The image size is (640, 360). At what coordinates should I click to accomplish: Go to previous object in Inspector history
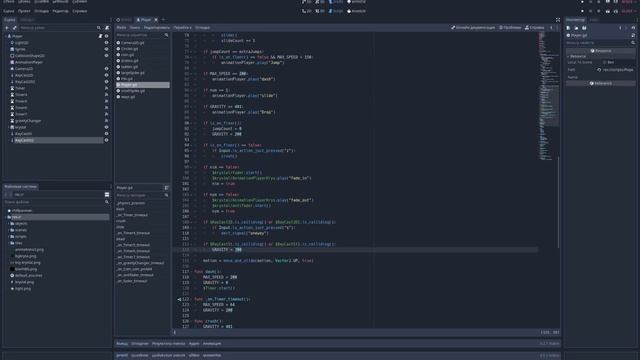click(620, 28)
